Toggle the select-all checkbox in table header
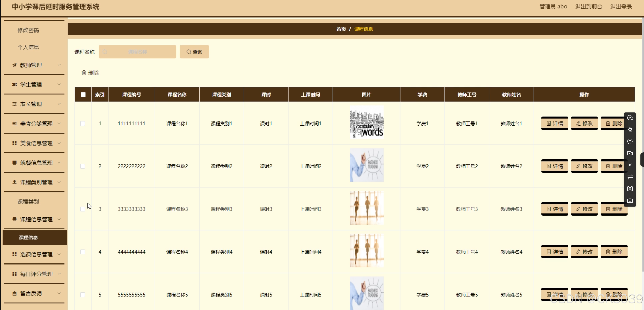This screenshot has height=310, width=644. coord(83,94)
